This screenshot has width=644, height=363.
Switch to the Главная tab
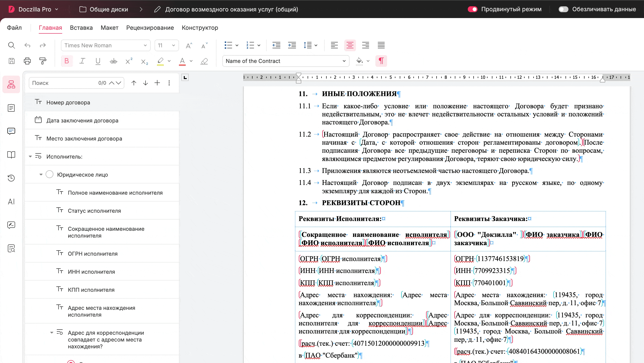(x=50, y=28)
